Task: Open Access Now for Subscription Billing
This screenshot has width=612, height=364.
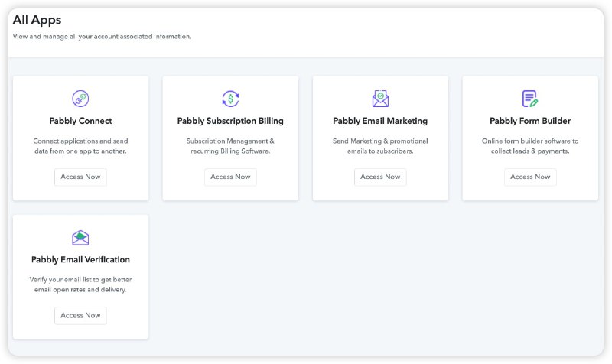Action: pos(230,177)
